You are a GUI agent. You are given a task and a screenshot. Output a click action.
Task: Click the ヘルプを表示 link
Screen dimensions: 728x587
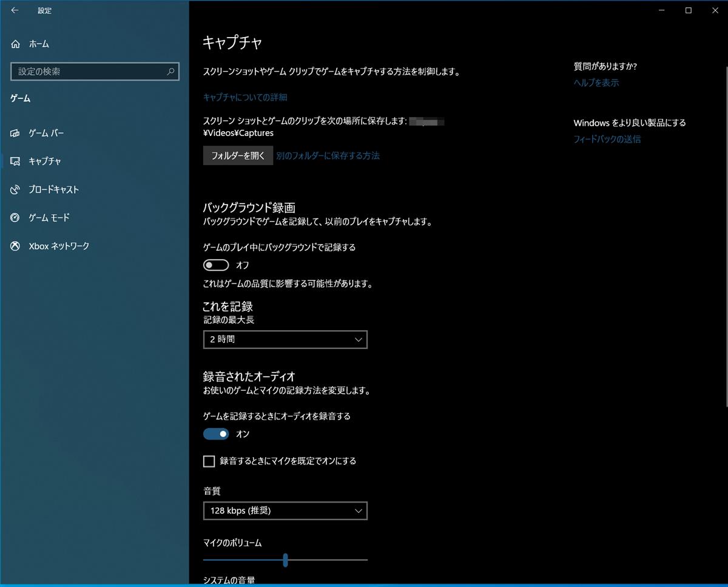[x=596, y=83]
